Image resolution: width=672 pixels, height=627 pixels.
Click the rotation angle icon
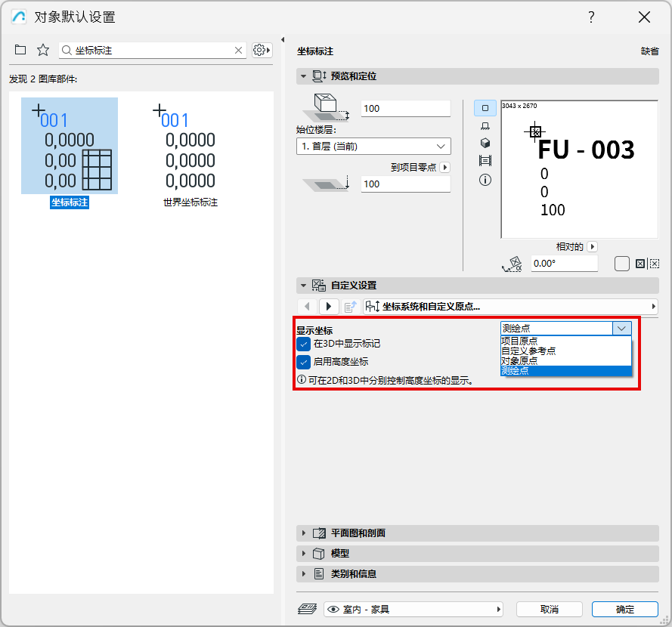(x=513, y=264)
